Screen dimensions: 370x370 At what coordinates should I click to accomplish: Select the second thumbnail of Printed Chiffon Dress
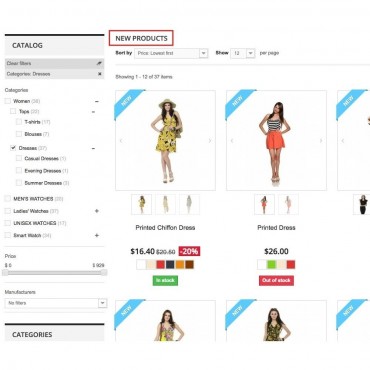(x=165, y=204)
